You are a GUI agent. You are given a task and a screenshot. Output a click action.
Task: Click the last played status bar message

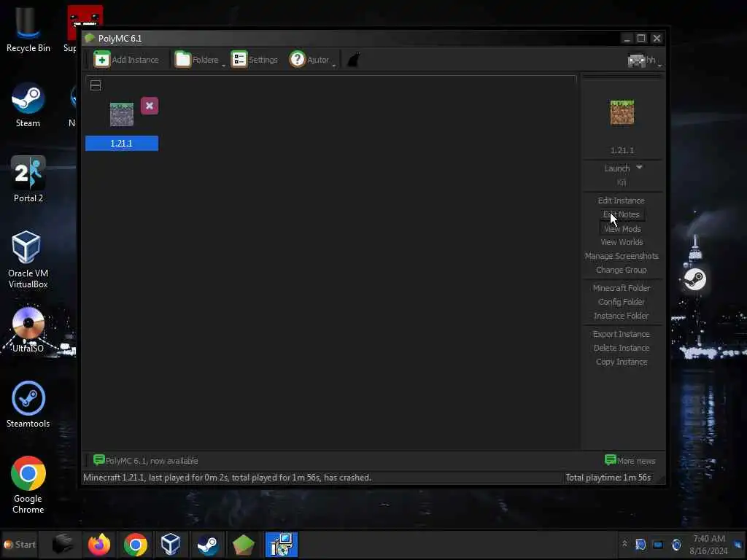[228, 477]
